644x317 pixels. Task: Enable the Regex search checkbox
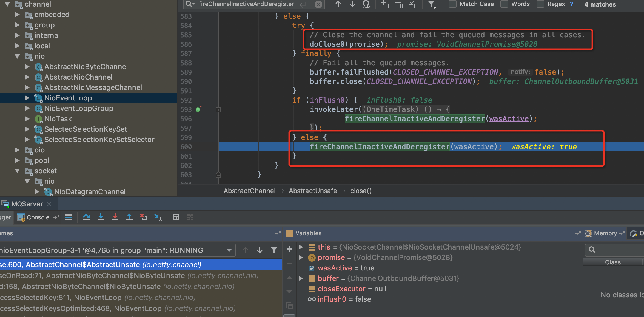[540, 4]
